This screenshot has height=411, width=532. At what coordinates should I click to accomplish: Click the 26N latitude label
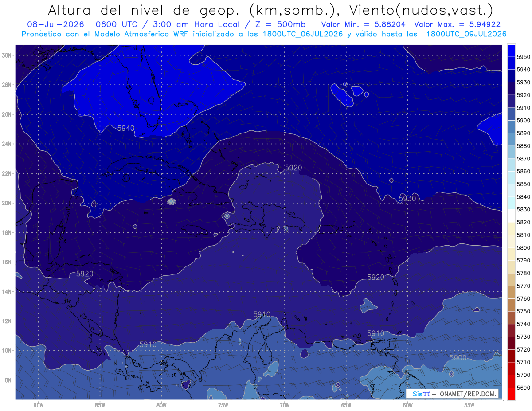pyautogui.click(x=7, y=114)
